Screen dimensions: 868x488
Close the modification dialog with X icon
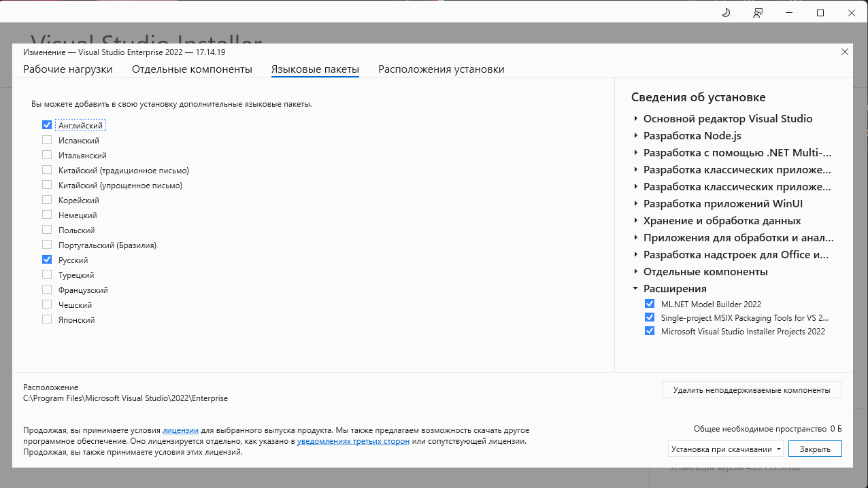(x=845, y=52)
